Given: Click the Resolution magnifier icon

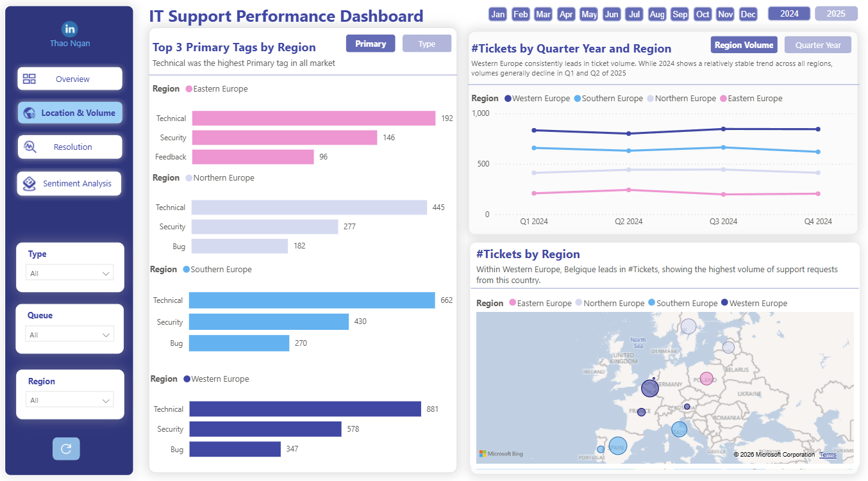Looking at the screenshot, I should [x=29, y=147].
